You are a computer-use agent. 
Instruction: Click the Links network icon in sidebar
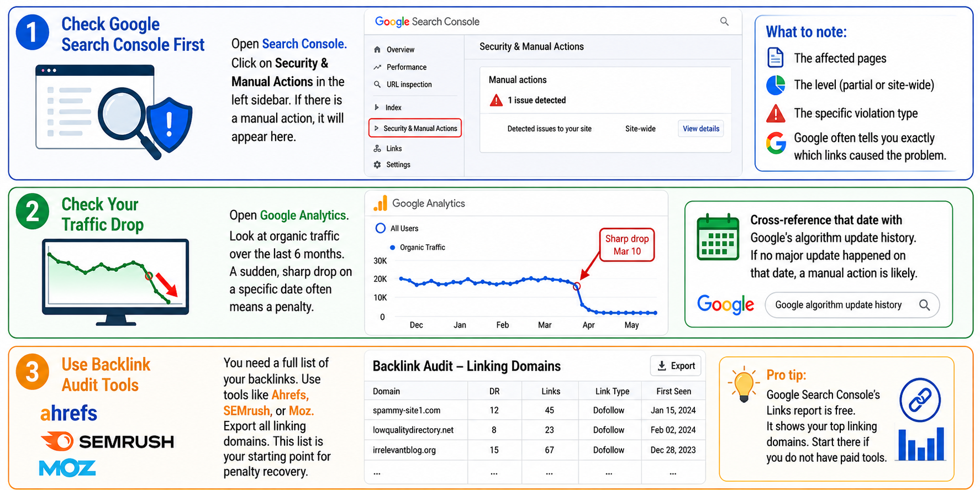click(x=377, y=149)
